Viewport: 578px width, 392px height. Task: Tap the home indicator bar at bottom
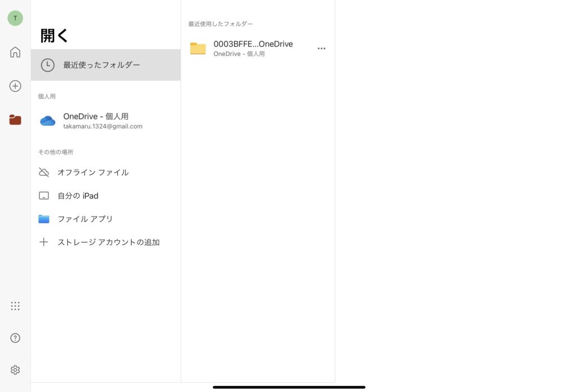(289, 387)
